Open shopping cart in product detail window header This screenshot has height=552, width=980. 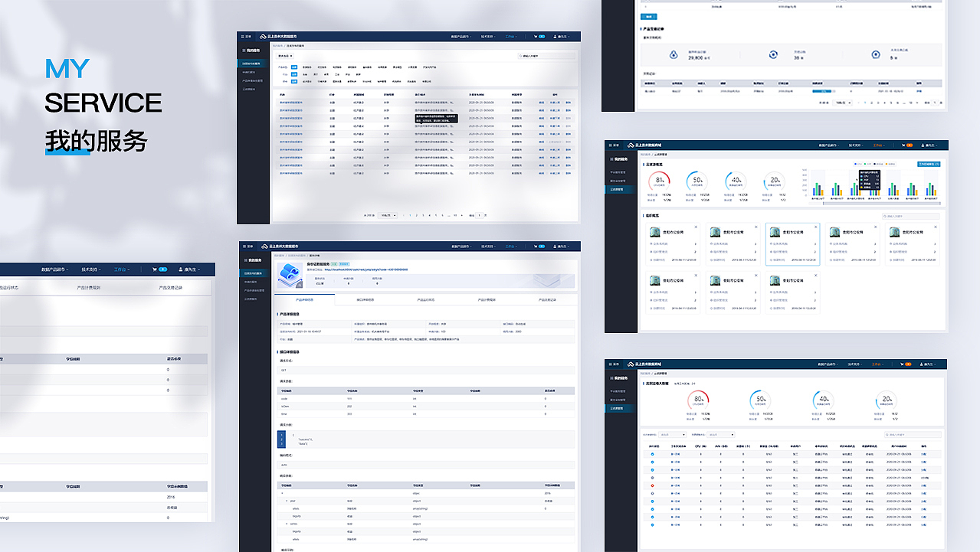(536, 247)
